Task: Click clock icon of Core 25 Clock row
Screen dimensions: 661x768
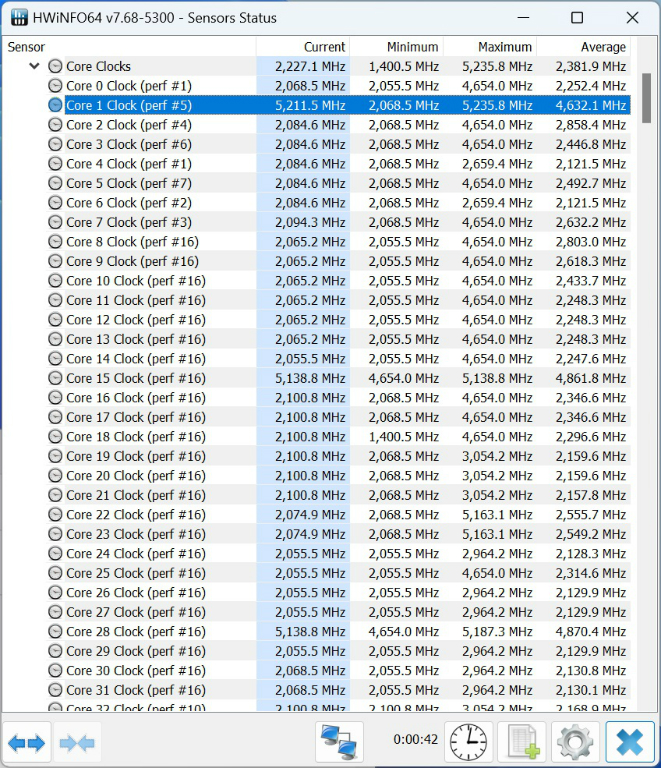Action: click(55, 573)
